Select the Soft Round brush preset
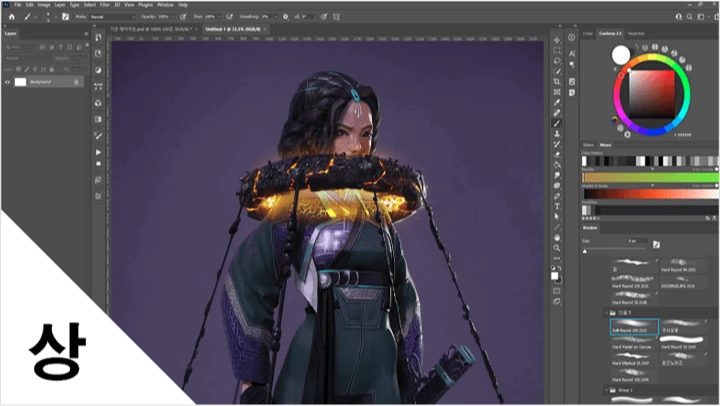This screenshot has width=720, height=406. click(634, 327)
